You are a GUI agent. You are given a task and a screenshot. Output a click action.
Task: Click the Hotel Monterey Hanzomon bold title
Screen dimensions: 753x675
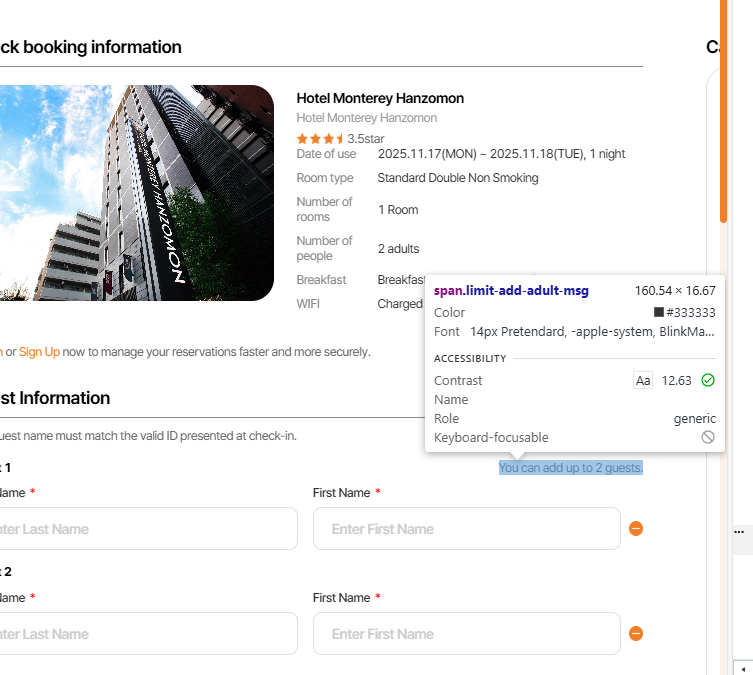[x=380, y=98]
